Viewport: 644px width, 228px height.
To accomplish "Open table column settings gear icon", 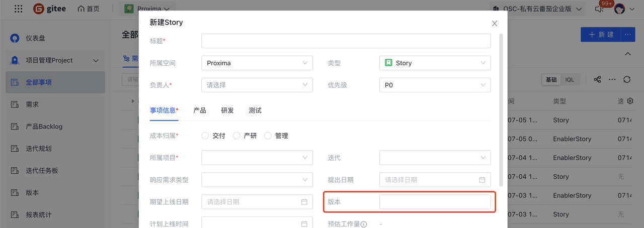I will click(630, 101).
